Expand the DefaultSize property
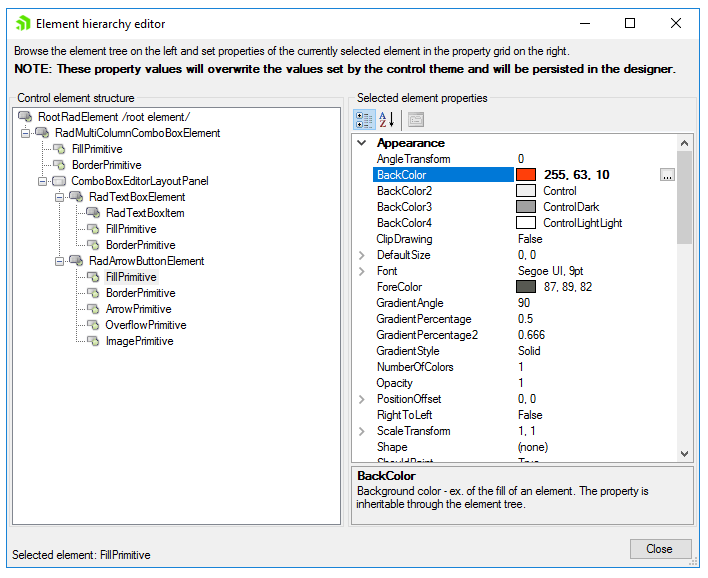 point(362,255)
